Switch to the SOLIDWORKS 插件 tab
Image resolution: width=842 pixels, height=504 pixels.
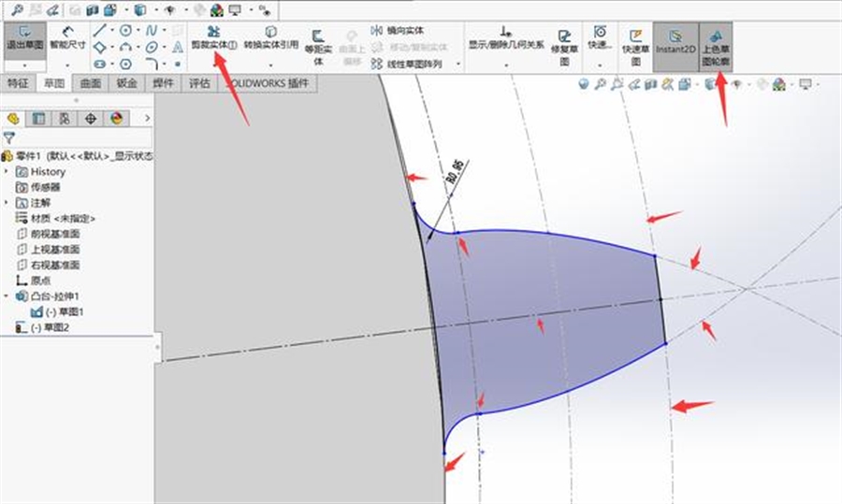tap(268, 83)
